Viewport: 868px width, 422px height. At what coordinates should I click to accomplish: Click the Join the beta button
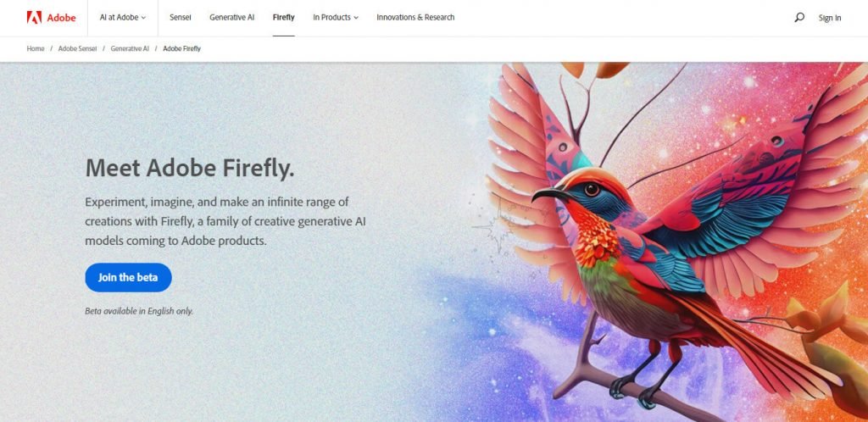[x=129, y=278]
